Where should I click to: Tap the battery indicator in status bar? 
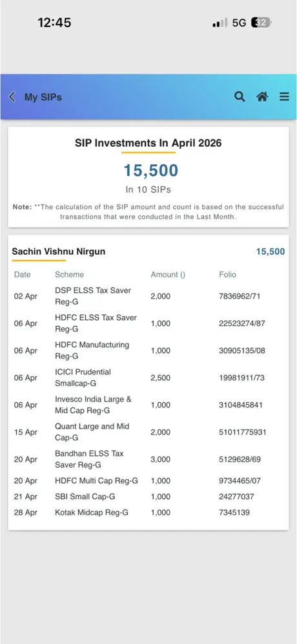(261, 23)
